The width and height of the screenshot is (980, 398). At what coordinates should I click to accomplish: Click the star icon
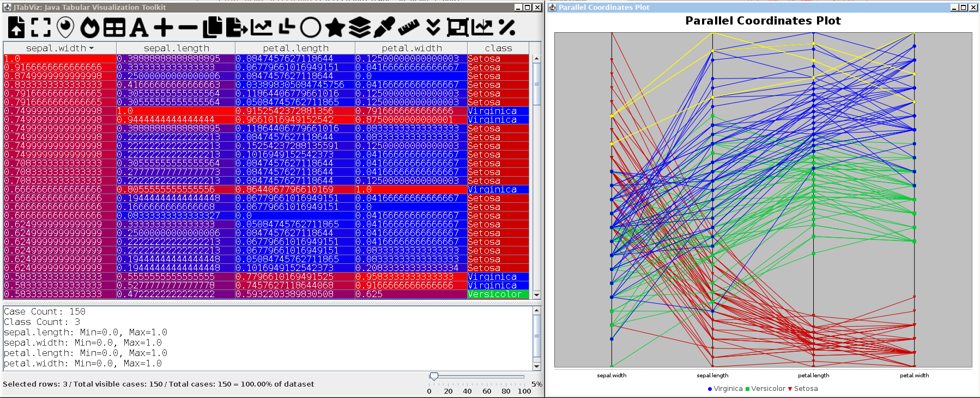(x=335, y=27)
